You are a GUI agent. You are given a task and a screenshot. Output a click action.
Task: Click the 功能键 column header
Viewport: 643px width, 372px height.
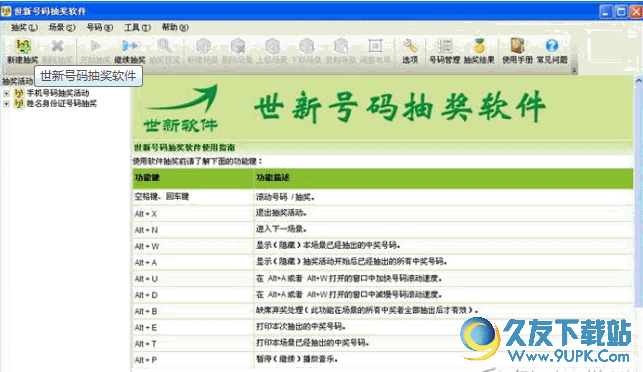tap(193, 178)
